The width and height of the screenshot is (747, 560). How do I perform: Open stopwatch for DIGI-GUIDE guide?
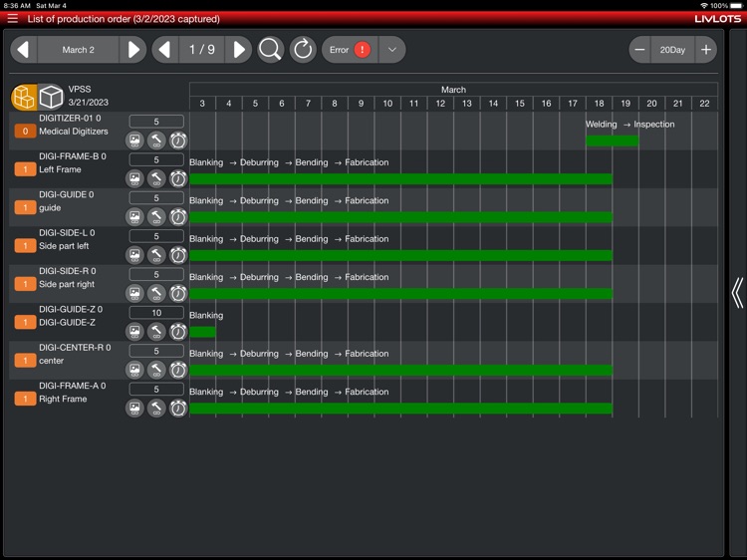tap(178, 217)
